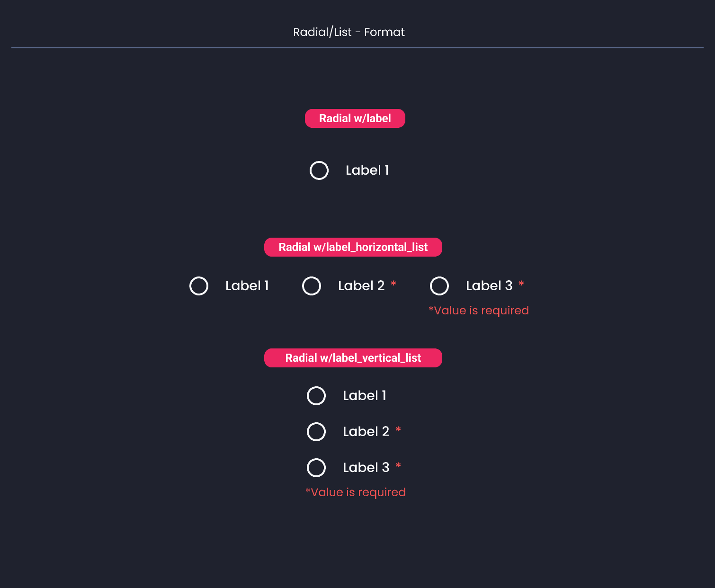Select Label 2 in the horizontal list
The image size is (715, 588).
312,285
